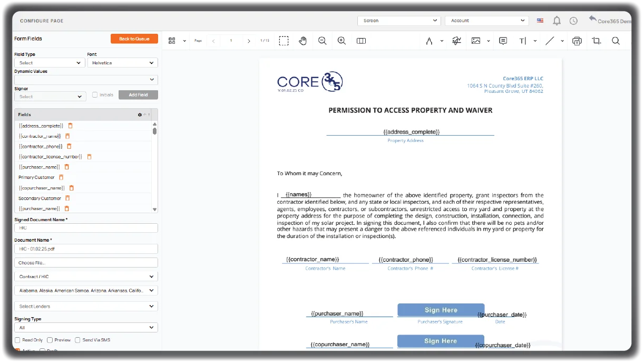Image resolution: width=644 pixels, height=362 pixels.
Task: Click the copurchaser Sign Here button
Action: point(441,341)
